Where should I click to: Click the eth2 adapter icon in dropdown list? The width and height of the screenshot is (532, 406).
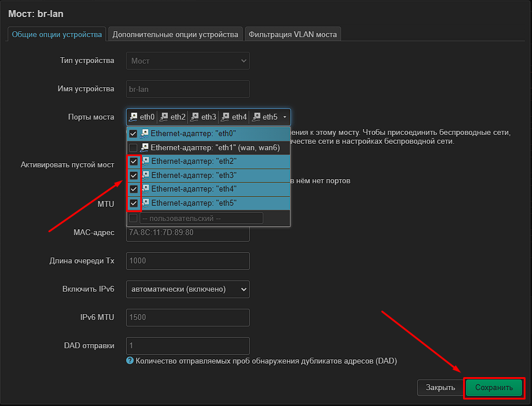pyautogui.click(x=145, y=161)
